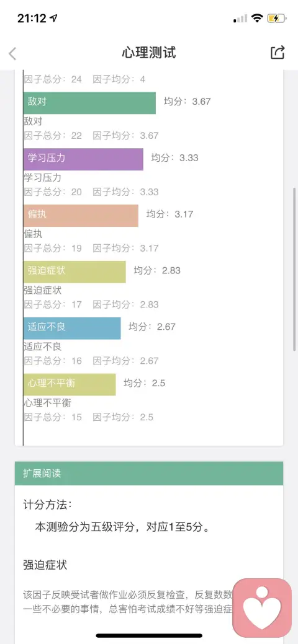Screen dimensions: 298x644
Task: Tap the 强迫症状 heading in reading section
Action: pyautogui.click(x=45, y=565)
